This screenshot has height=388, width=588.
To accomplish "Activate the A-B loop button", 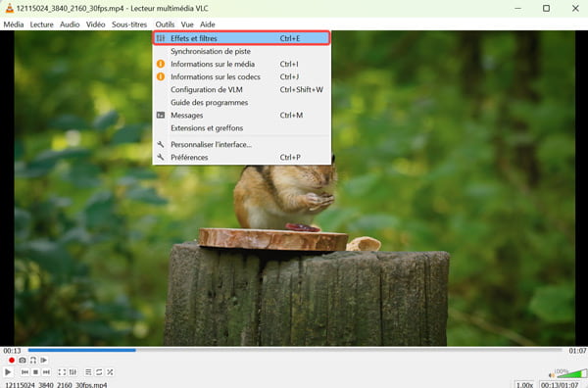I will click(x=33, y=360).
